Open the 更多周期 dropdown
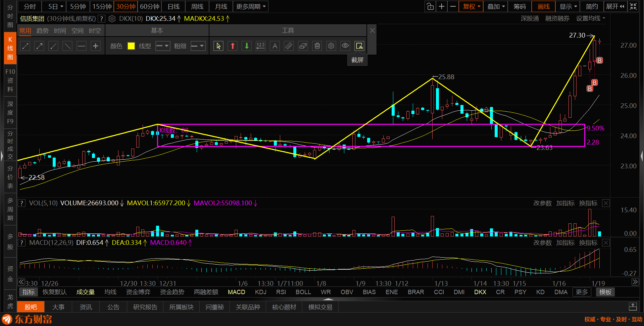 click(251, 6)
